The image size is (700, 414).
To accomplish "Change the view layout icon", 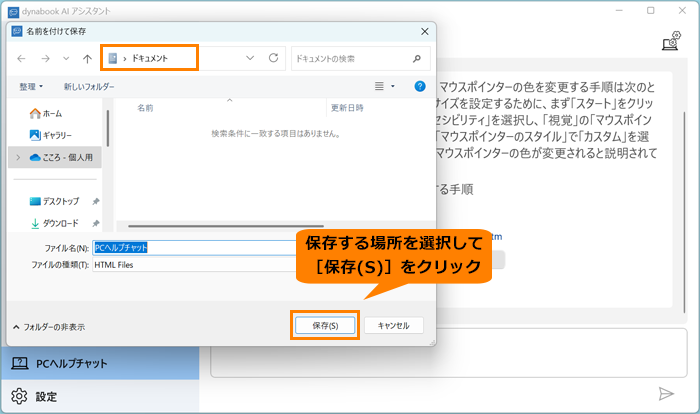I will 379,86.
